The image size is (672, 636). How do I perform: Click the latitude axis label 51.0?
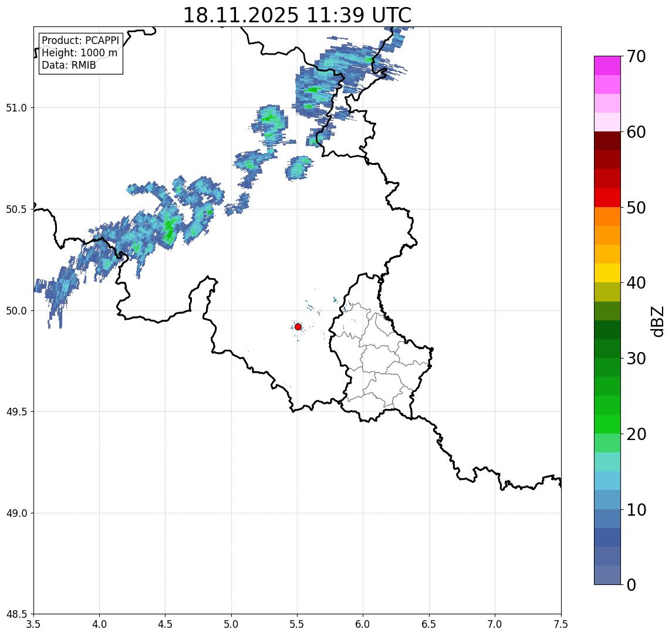click(x=16, y=108)
